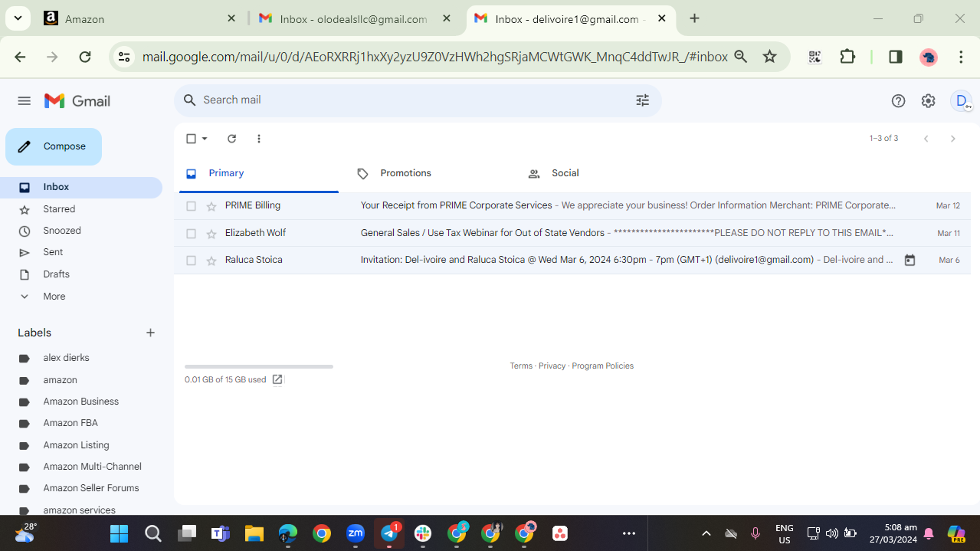This screenshot has width=980, height=551.
Task: Click the Compose button
Action: [54, 146]
